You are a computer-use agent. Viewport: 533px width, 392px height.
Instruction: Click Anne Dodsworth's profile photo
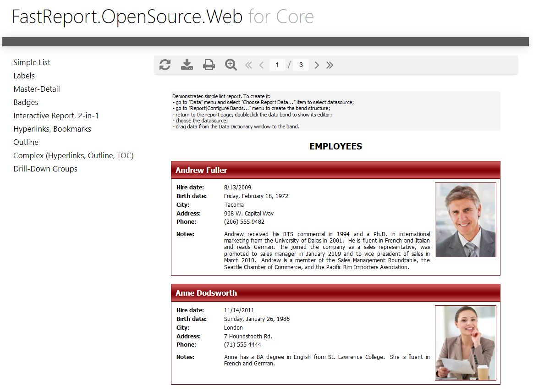click(465, 342)
